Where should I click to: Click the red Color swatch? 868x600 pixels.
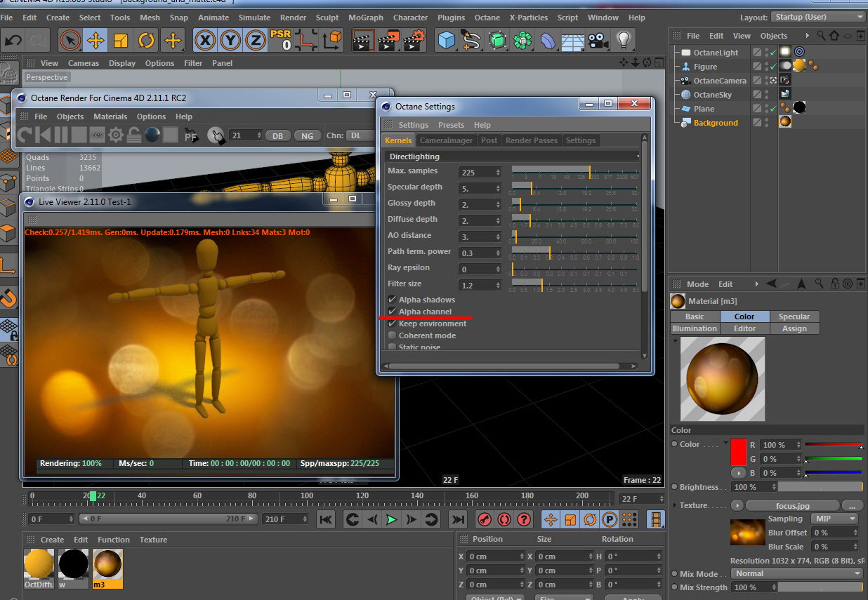[739, 451]
